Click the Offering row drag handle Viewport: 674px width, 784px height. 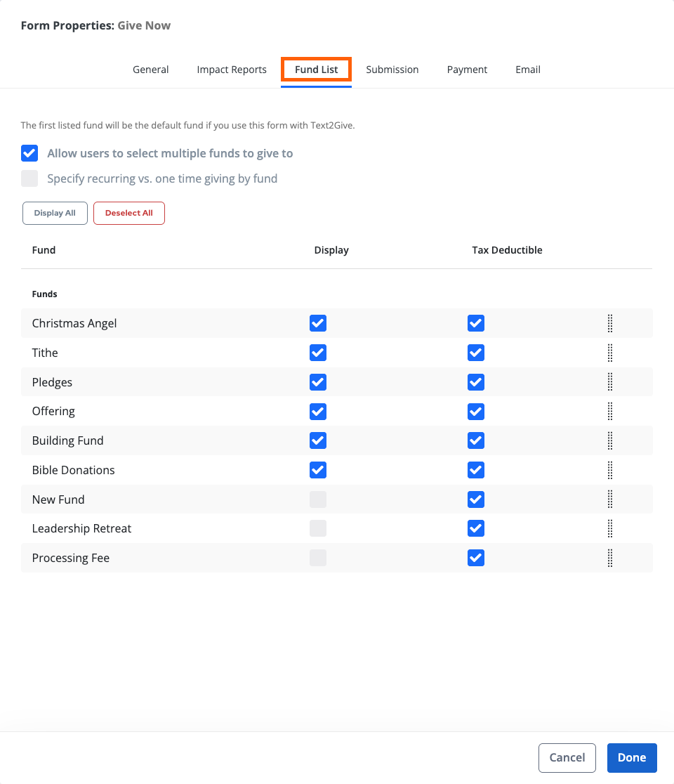[609, 411]
